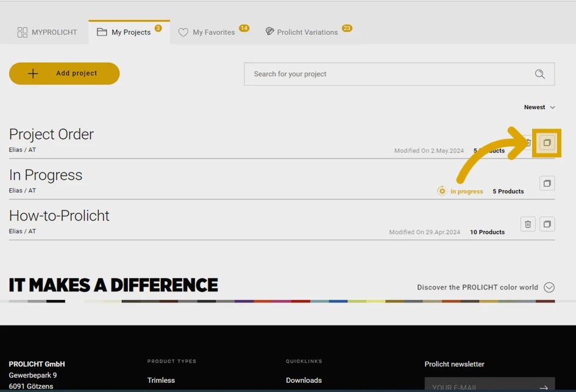
Task: Click the search magnifier icon
Action: pyautogui.click(x=539, y=74)
